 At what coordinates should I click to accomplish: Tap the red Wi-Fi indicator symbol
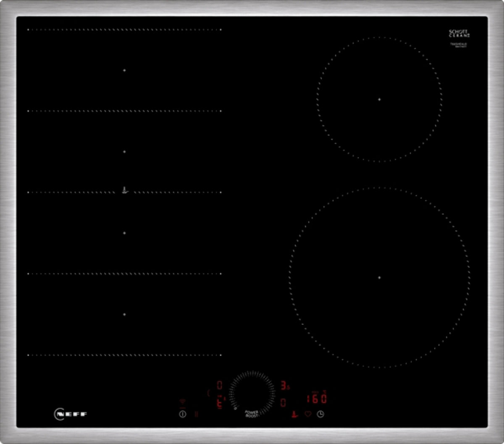click(182, 401)
